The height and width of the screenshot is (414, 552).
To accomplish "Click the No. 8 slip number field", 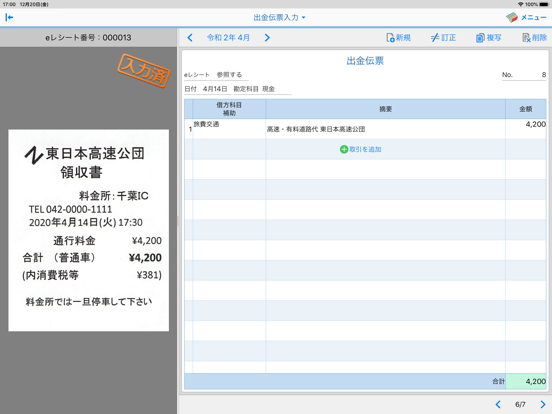I will click(524, 75).
